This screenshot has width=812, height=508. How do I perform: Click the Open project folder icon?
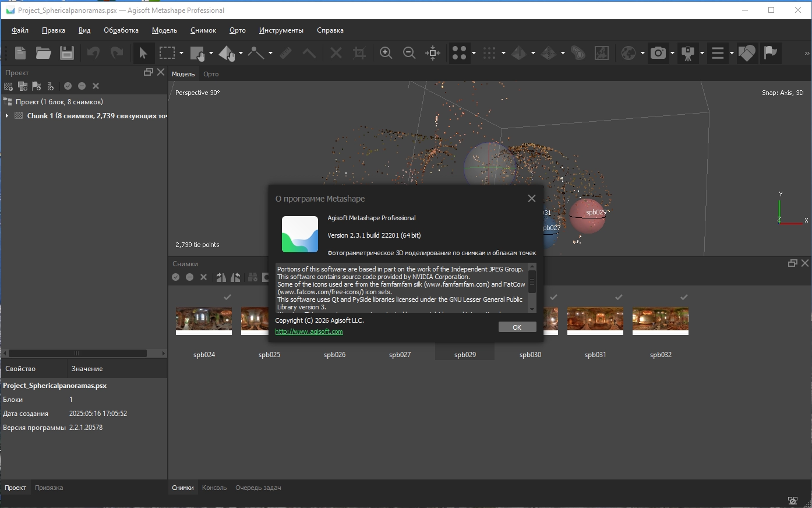(x=43, y=53)
